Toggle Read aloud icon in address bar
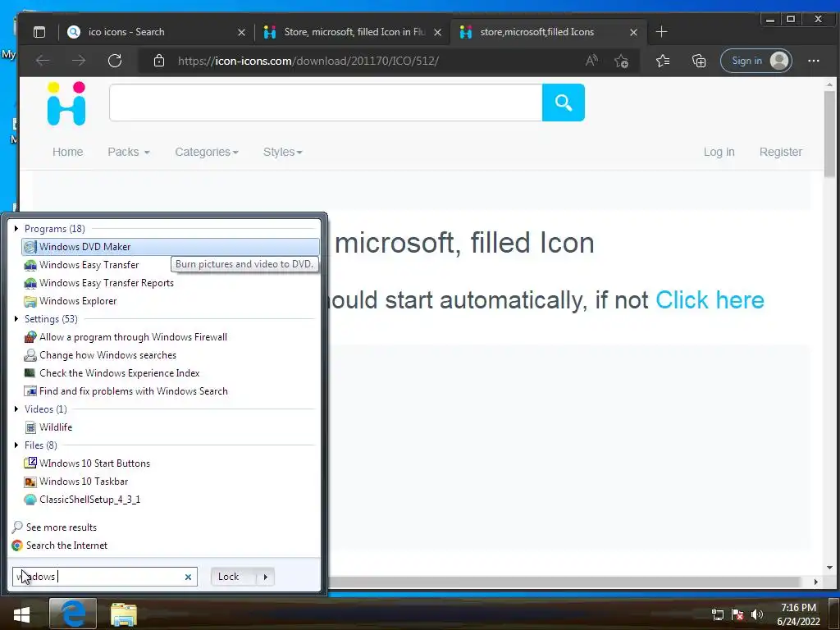 (591, 61)
